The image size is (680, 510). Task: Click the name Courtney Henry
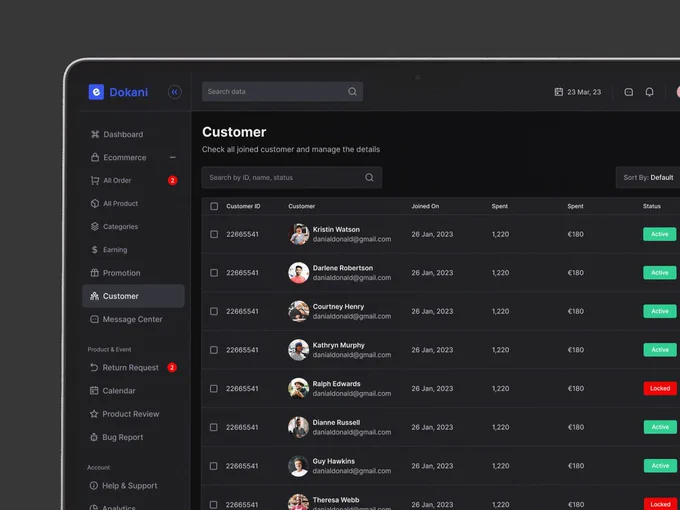point(338,307)
